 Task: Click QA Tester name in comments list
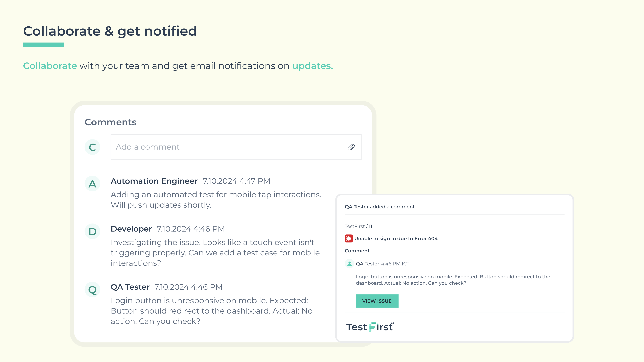130,287
